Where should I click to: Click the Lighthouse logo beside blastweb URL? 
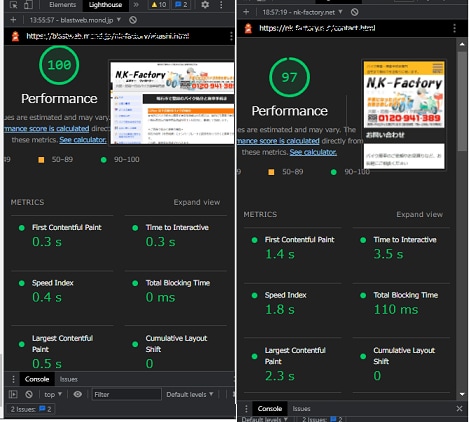click(x=15, y=36)
